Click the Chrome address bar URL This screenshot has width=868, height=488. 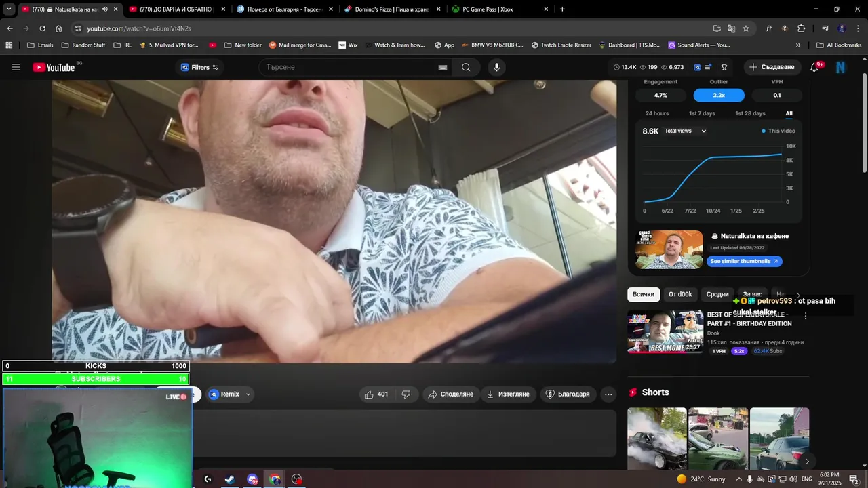pos(139,28)
